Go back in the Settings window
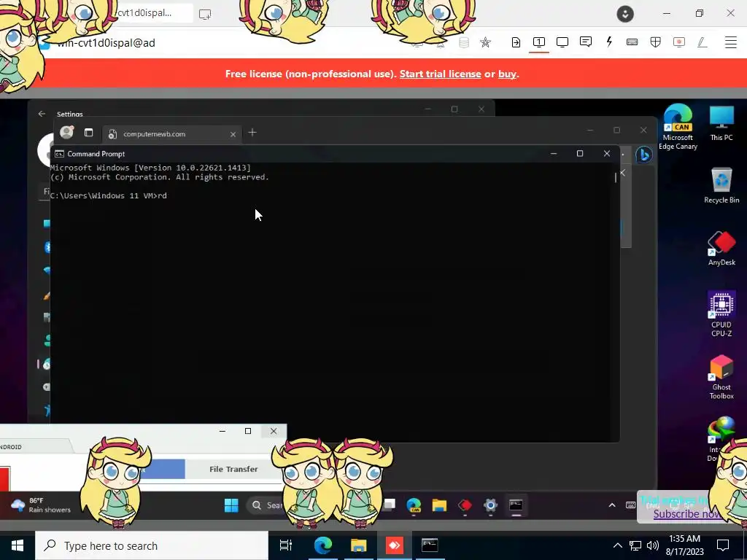 coord(42,114)
